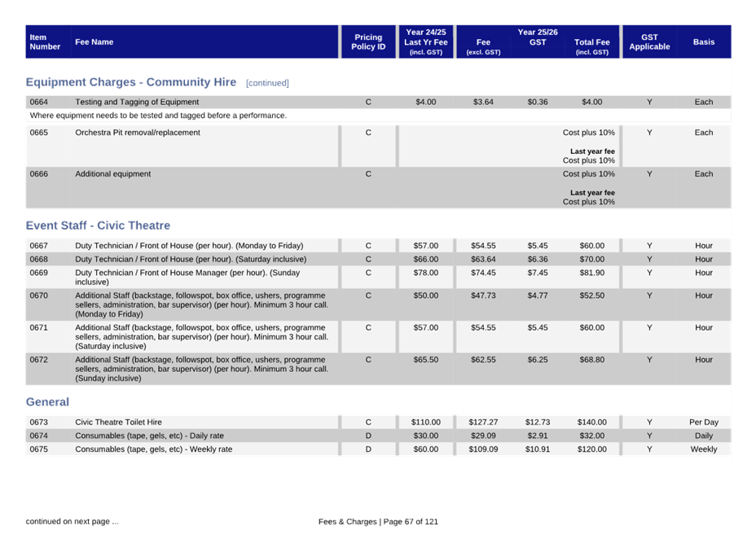Screen dimensions: 756x534
Task: Select the $29.09 fee excluding GST
Action: tap(483, 436)
